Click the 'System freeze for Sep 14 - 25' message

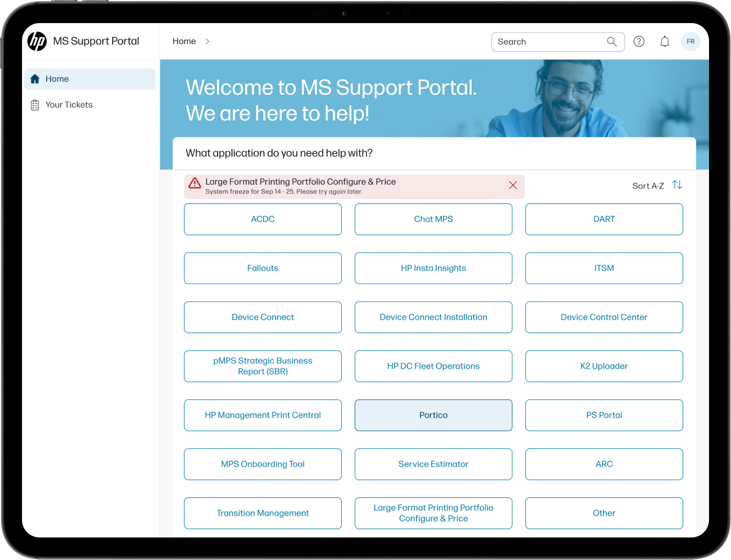tap(284, 192)
